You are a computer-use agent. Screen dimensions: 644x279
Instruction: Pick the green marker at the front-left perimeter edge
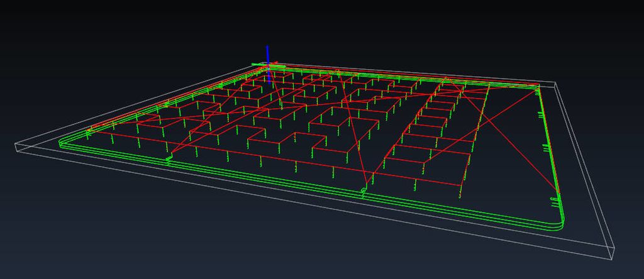(168, 160)
